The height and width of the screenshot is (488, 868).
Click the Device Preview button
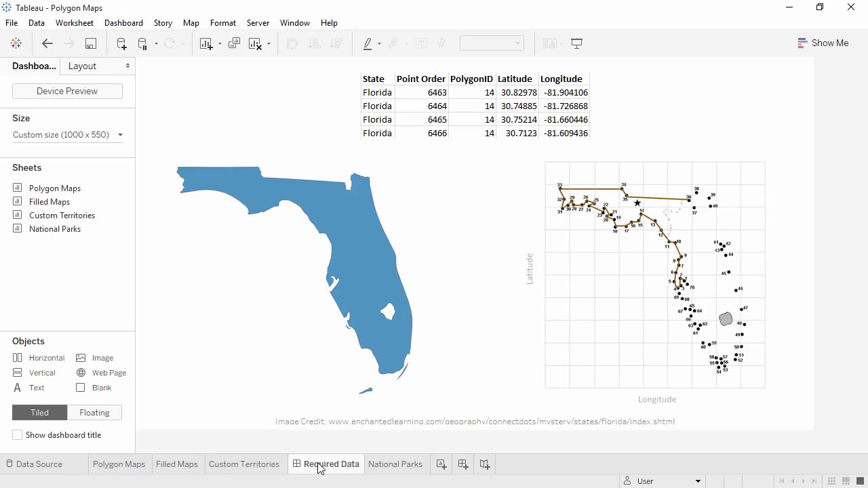pos(67,91)
